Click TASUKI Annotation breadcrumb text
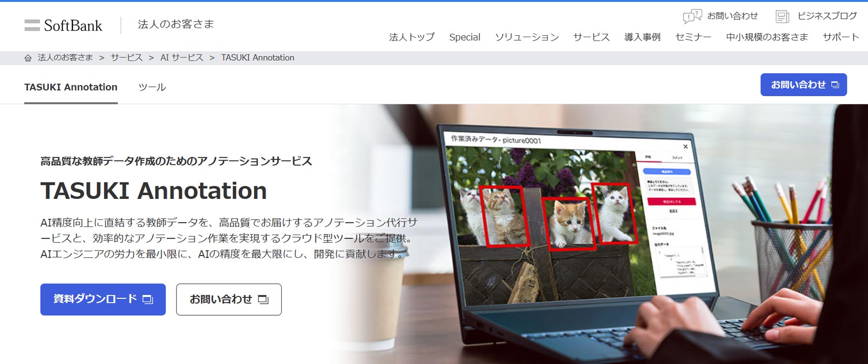 (x=258, y=57)
